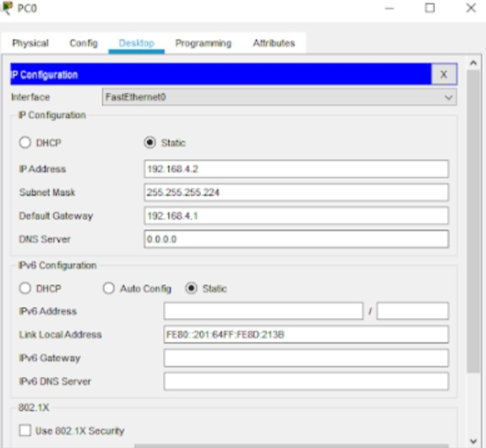
Task: Open the Programming tab
Action: click(x=204, y=43)
